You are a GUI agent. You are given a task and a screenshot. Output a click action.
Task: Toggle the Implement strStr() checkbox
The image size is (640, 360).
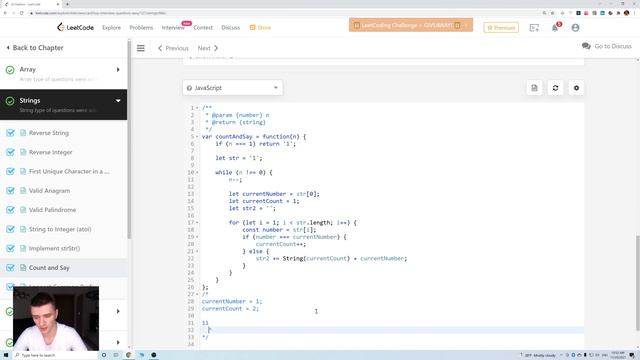10,248
